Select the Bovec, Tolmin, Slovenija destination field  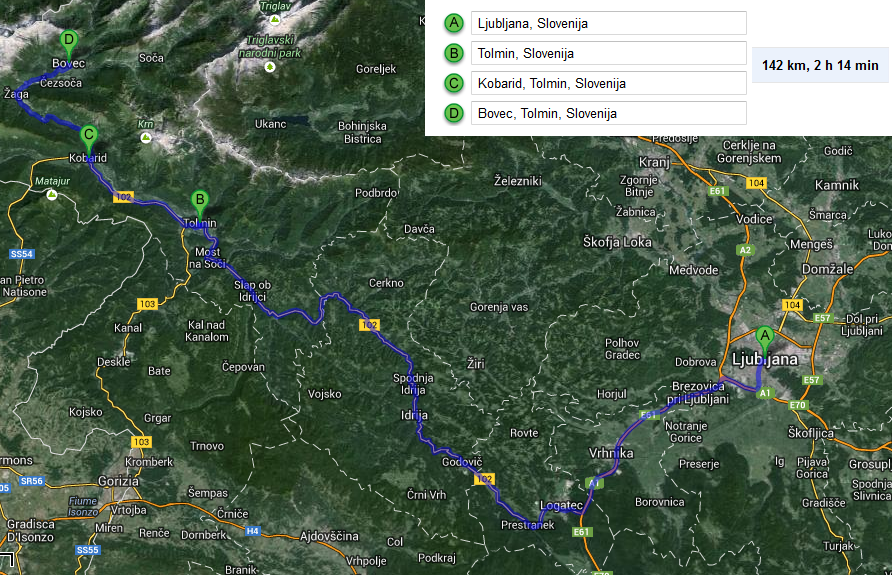[610, 113]
